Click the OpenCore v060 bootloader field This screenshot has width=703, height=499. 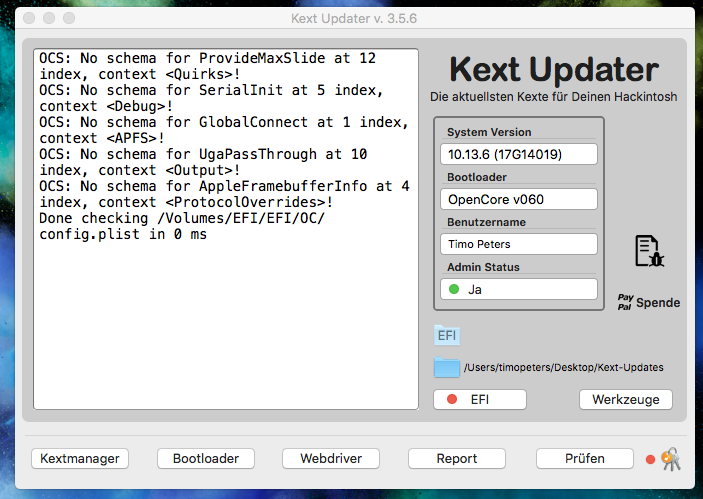coord(519,199)
